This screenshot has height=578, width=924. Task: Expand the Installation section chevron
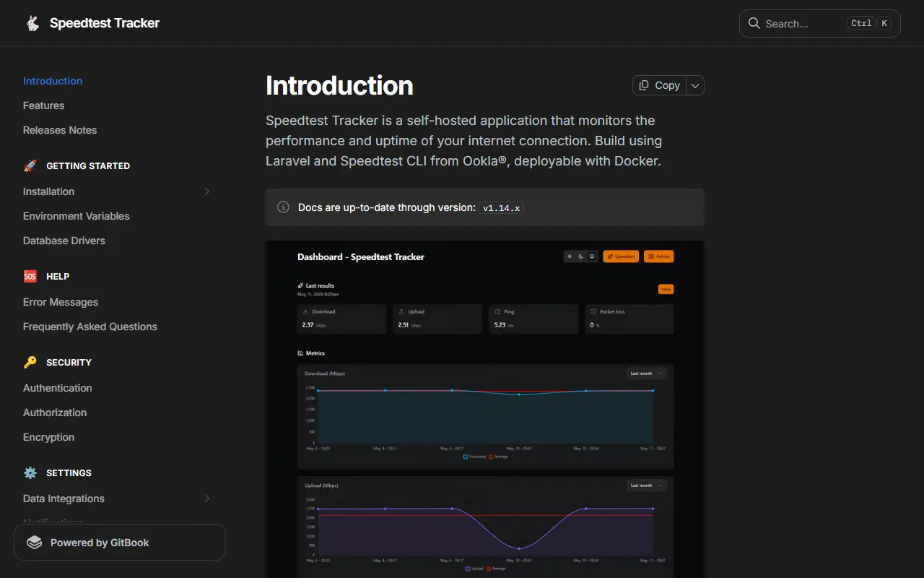click(206, 191)
